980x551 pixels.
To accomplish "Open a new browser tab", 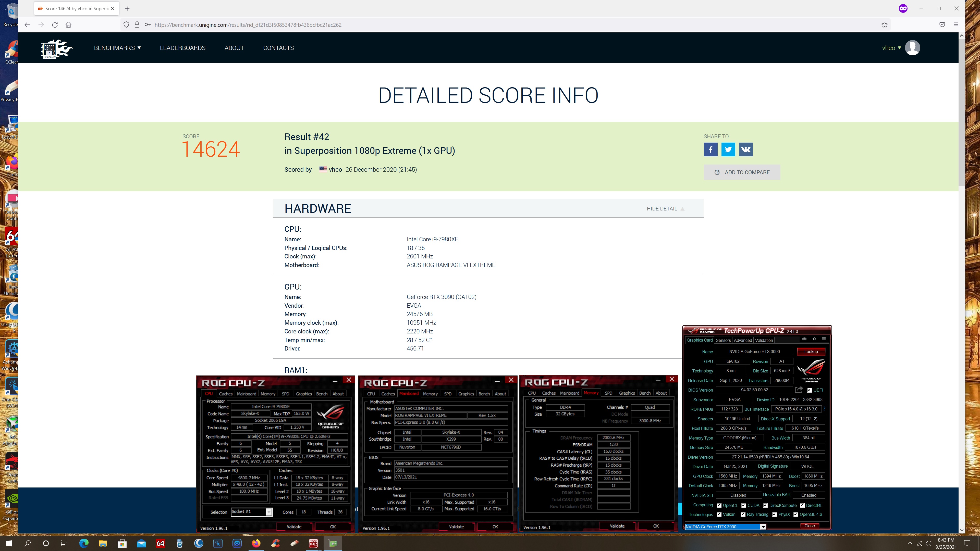I will click(127, 8).
